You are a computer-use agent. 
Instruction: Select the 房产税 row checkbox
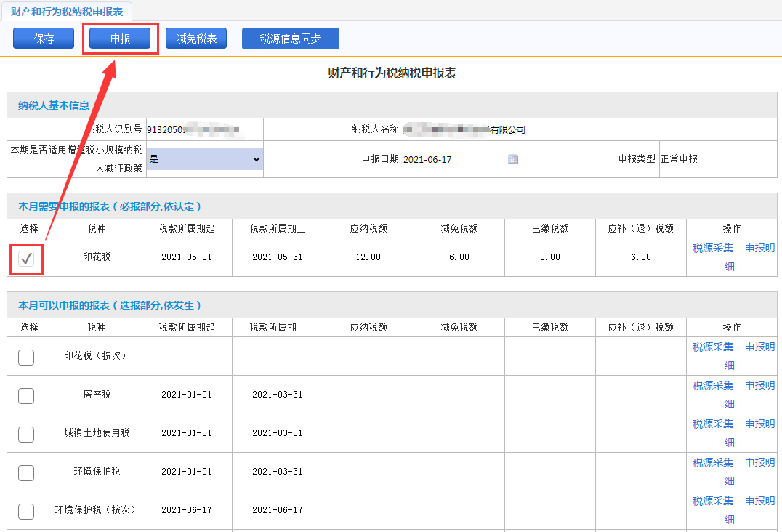(x=26, y=396)
